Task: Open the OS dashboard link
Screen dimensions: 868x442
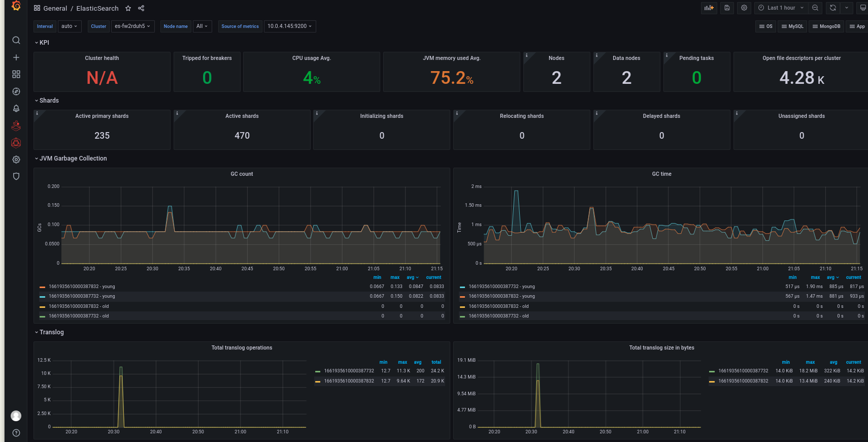Action: 765,26
